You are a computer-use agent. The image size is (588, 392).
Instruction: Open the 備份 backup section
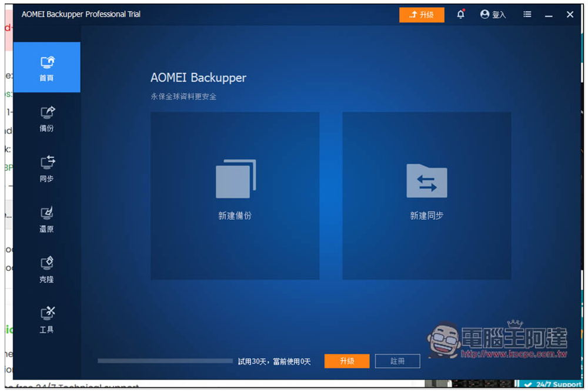(x=46, y=118)
